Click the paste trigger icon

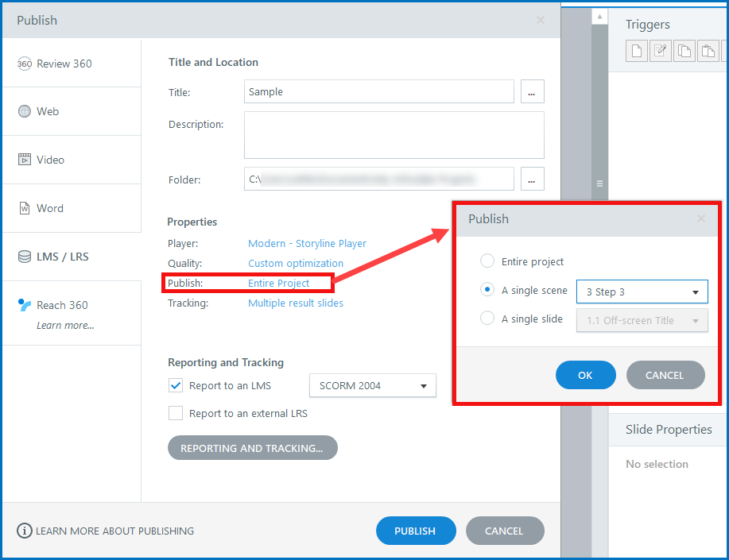pos(708,50)
